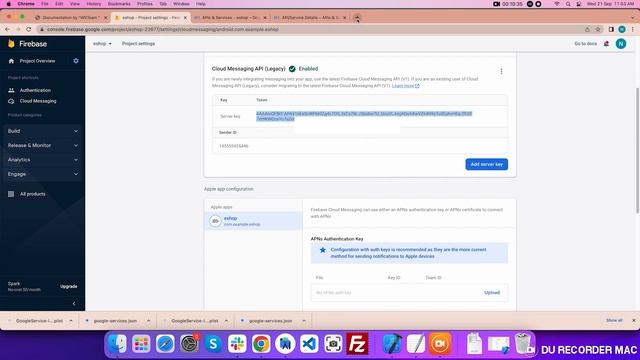Image resolution: width=640 pixels, height=360 pixels.
Task: Open the Firebase logo home
Action: click(x=27, y=44)
